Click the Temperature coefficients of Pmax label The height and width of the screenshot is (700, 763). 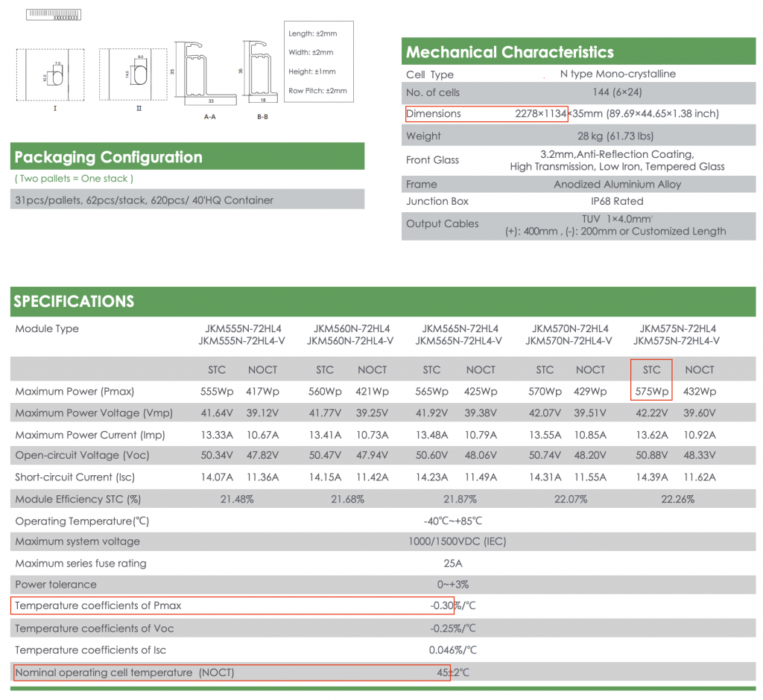pyautogui.click(x=98, y=605)
